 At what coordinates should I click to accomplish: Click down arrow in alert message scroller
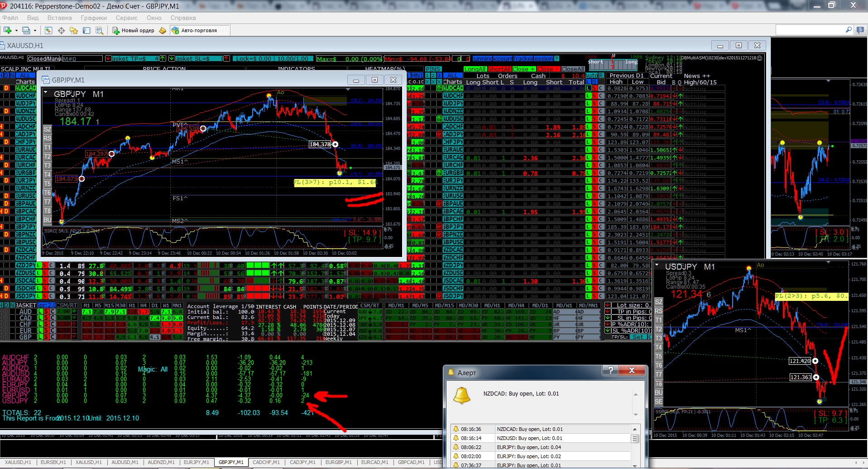click(x=636, y=414)
